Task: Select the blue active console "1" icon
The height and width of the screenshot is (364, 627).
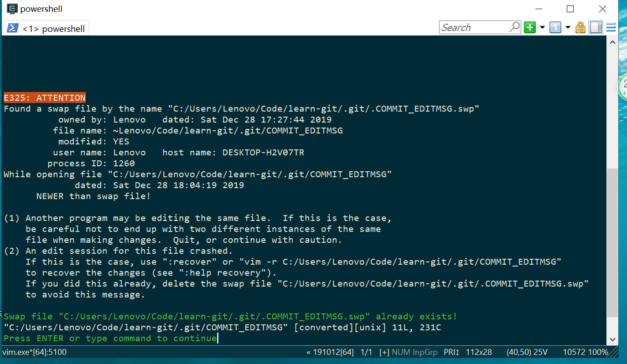Action: pyautogui.click(x=555, y=27)
